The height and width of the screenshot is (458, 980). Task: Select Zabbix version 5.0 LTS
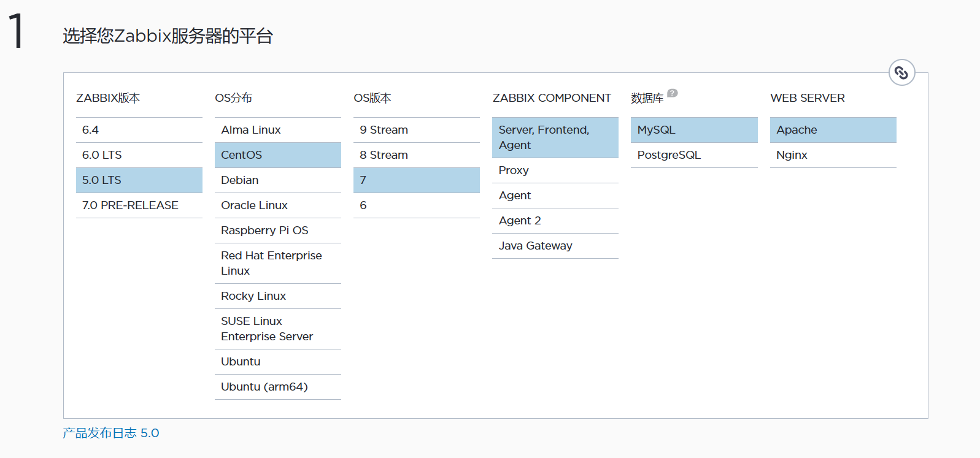point(139,180)
